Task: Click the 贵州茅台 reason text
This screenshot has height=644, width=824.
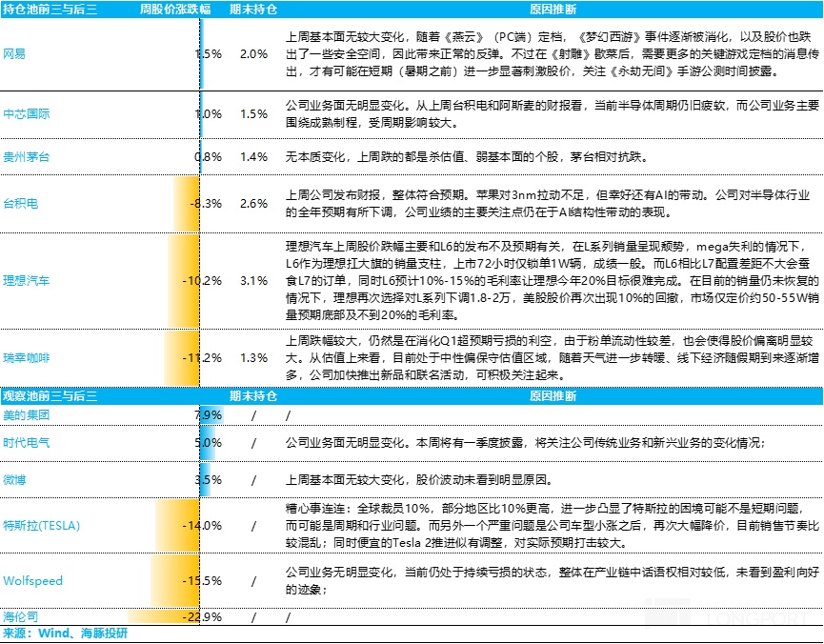Action: [467, 156]
